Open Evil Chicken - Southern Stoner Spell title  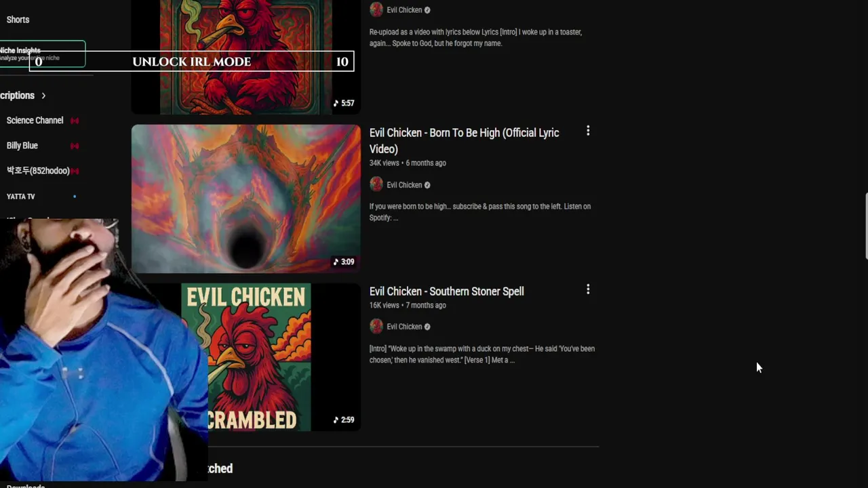446,291
